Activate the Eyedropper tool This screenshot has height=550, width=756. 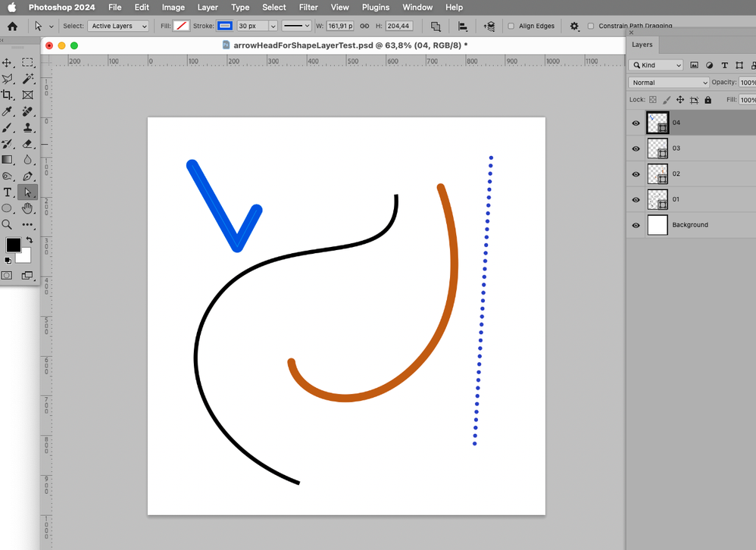[x=8, y=111]
